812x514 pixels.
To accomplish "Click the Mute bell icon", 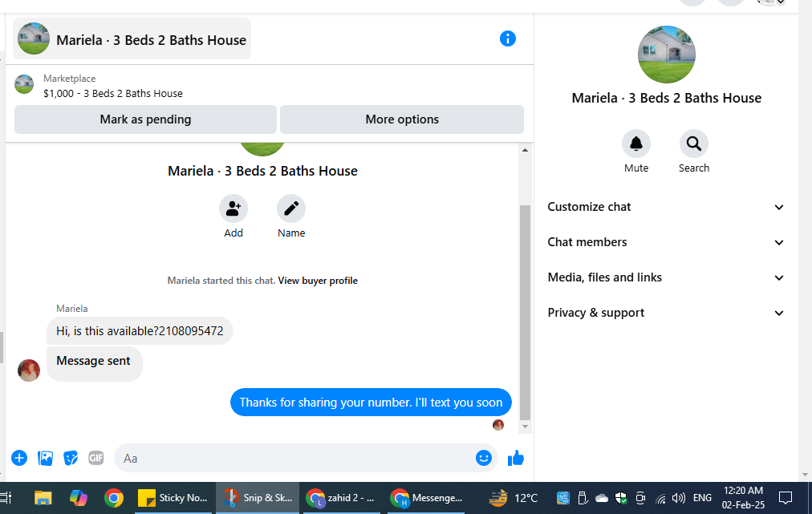I will pyautogui.click(x=636, y=144).
